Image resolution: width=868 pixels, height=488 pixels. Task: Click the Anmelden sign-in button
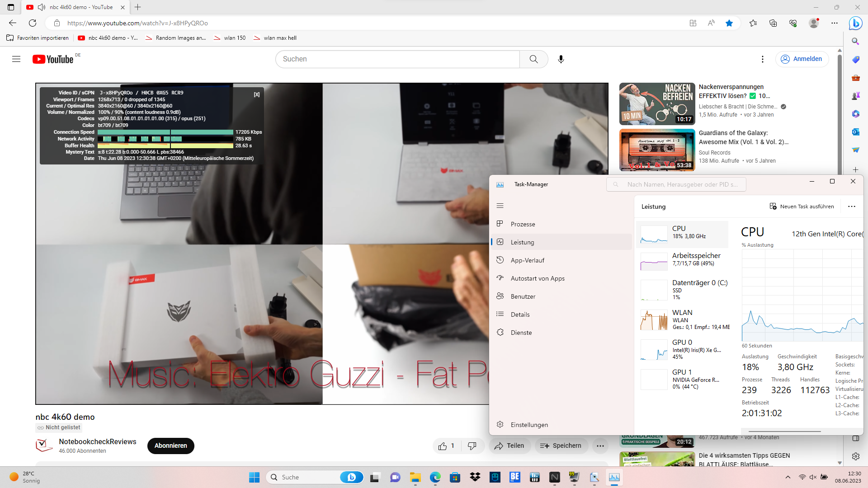tap(802, 59)
